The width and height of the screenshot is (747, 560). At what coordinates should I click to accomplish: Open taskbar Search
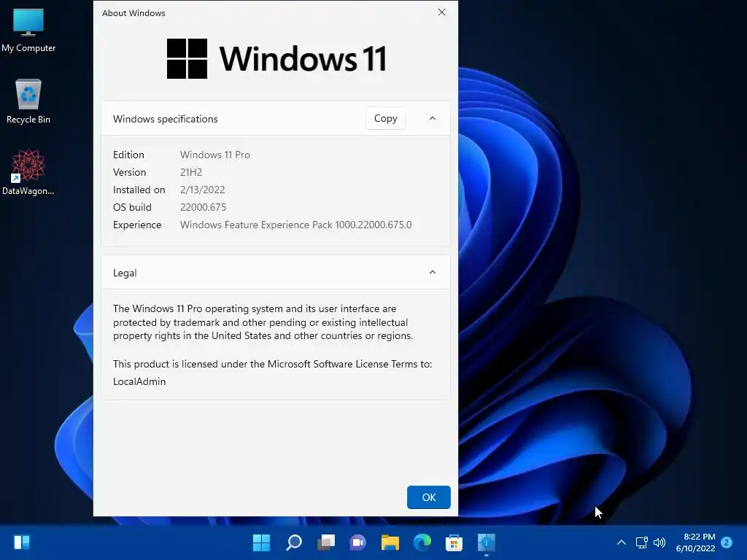294,542
